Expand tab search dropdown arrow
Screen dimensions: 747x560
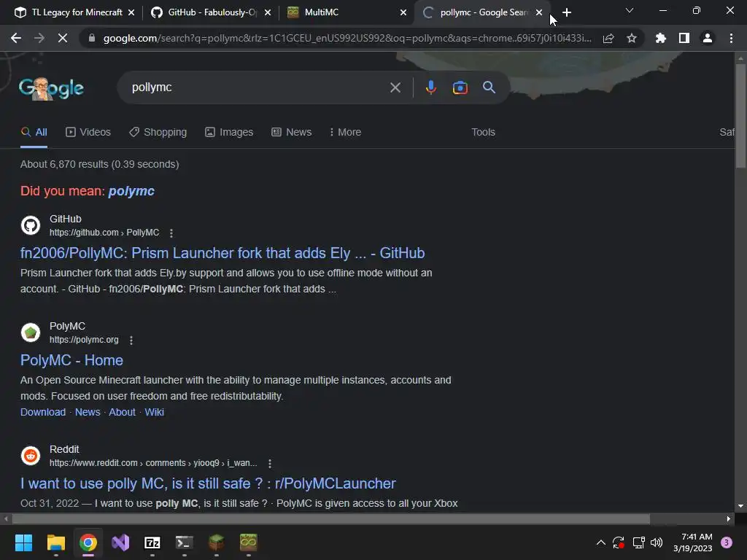point(630,10)
